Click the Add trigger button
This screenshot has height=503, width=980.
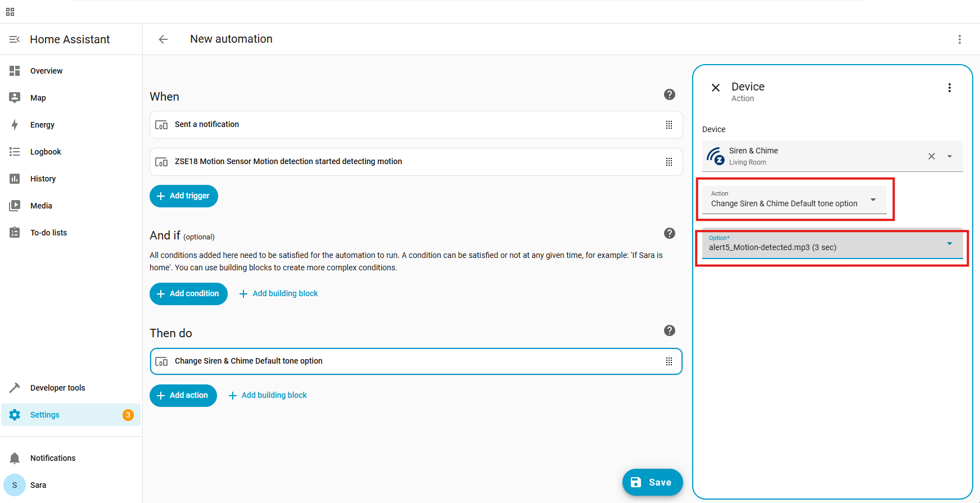point(184,196)
